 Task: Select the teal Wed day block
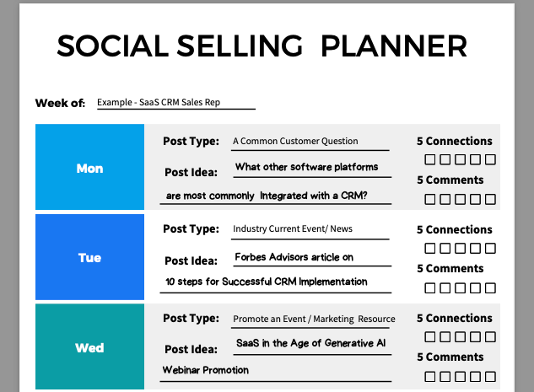click(x=90, y=346)
